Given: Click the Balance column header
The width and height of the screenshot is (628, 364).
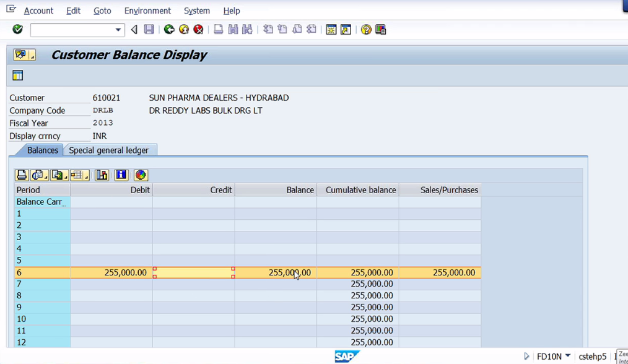Looking at the screenshot, I should (276, 190).
